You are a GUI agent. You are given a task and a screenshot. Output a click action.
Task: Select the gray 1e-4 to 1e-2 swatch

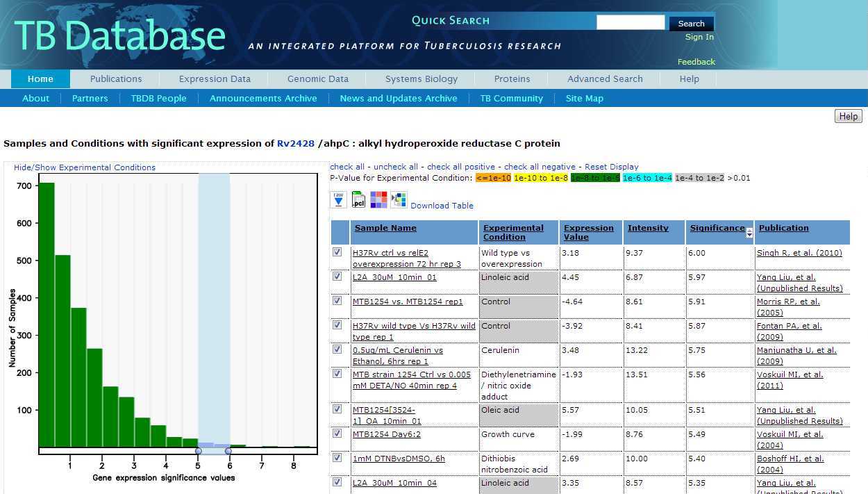[x=699, y=178]
